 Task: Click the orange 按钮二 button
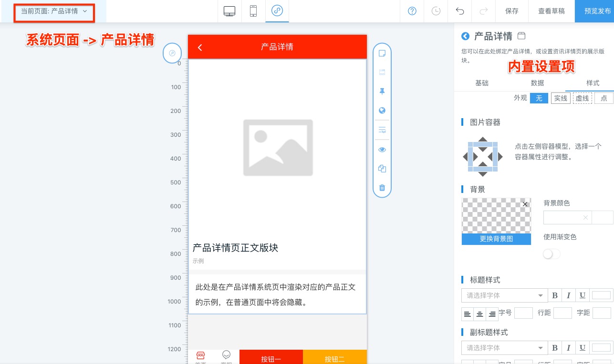[x=335, y=357]
